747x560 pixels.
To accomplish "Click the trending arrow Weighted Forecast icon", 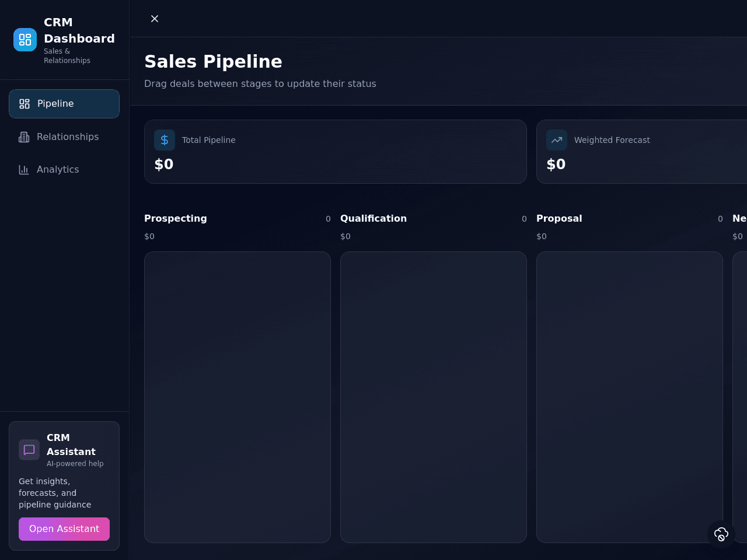I will pyautogui.click(x=557, y=140).
